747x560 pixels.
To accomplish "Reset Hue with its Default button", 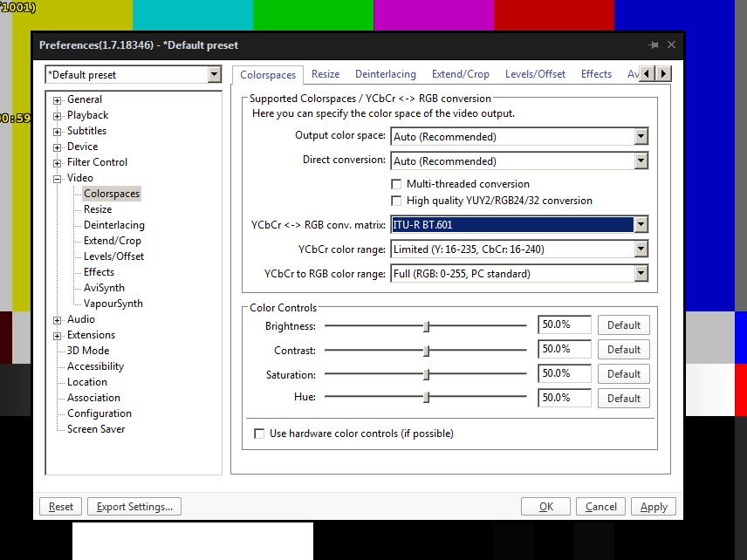I will point(624,398).
